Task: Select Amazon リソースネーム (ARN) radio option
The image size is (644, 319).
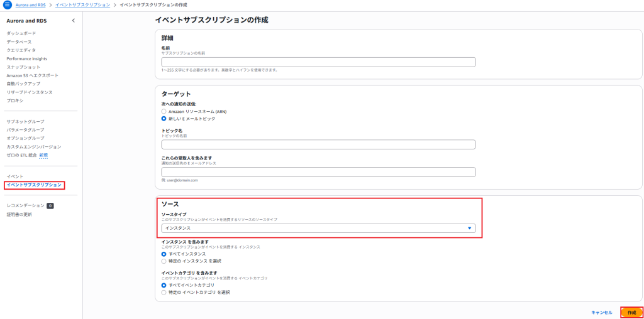Action: click(x=164, y=112)
